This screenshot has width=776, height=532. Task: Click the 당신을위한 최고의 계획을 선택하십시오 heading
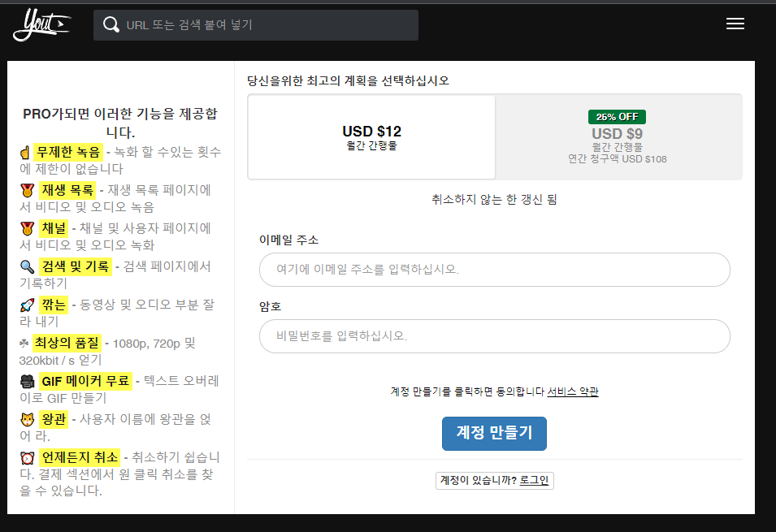coord(348,80)
